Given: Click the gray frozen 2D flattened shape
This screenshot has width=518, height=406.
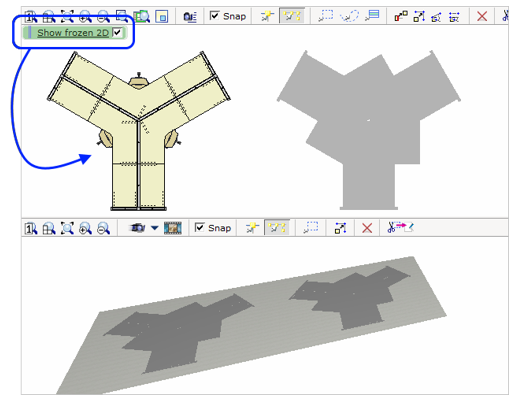Looking at the screenshot, I should click(x=369, y=130).
